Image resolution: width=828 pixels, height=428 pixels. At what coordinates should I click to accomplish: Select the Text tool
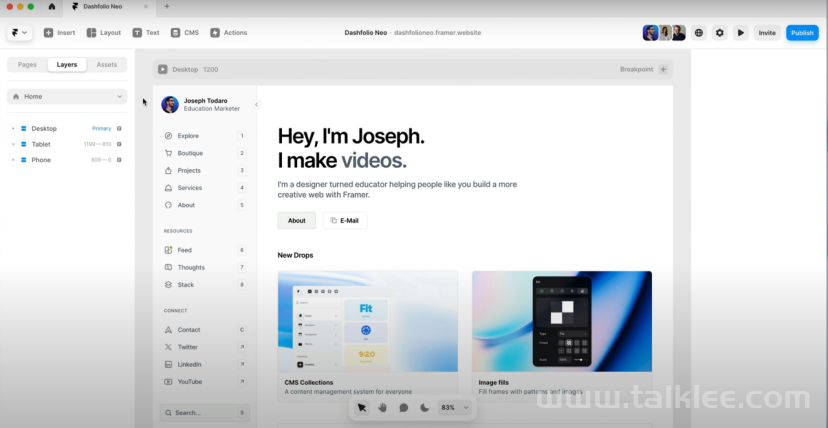[x=146, y=33]
